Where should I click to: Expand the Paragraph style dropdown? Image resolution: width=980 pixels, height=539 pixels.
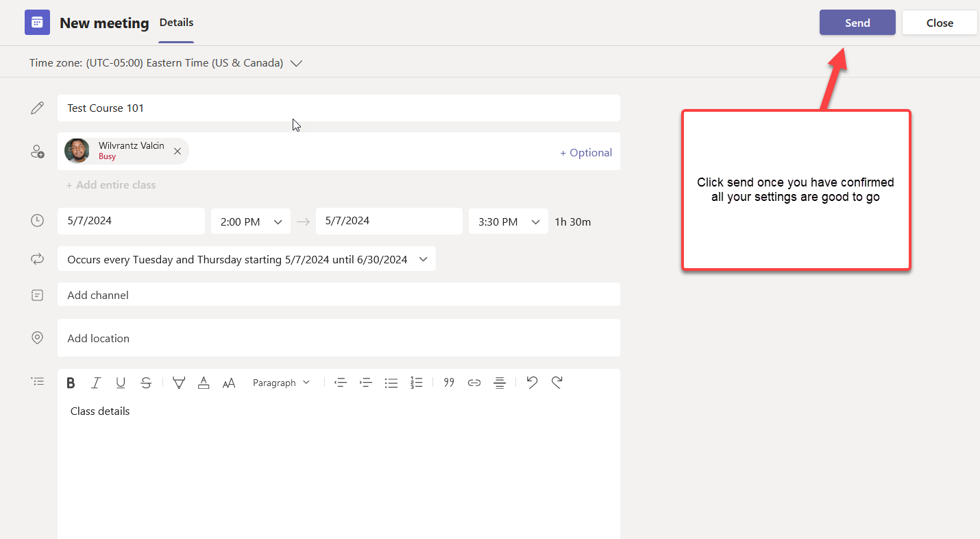[281, 383]
